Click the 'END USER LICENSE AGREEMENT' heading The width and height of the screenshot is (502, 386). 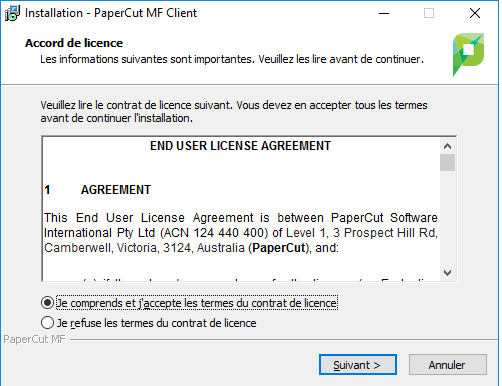(x=240, y=146)
